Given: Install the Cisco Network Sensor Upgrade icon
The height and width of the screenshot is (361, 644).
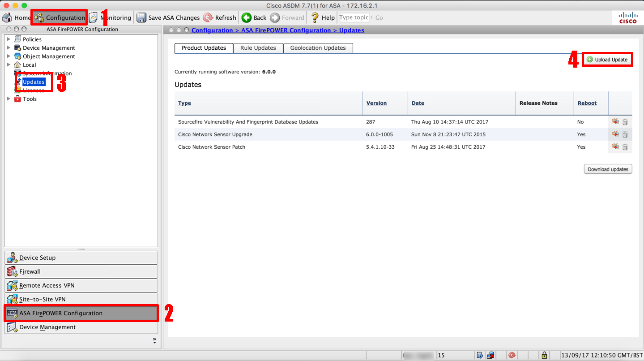Looking at the screenshot, I should tap(615, 134).
